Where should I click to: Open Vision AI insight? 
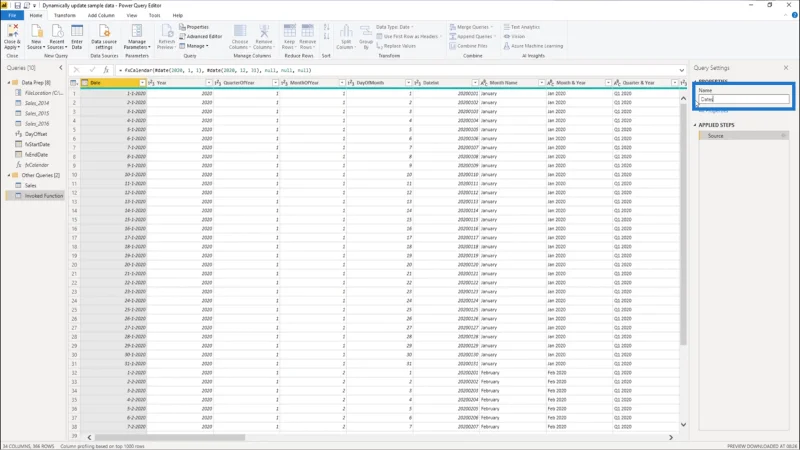click(x=514, y=36)
